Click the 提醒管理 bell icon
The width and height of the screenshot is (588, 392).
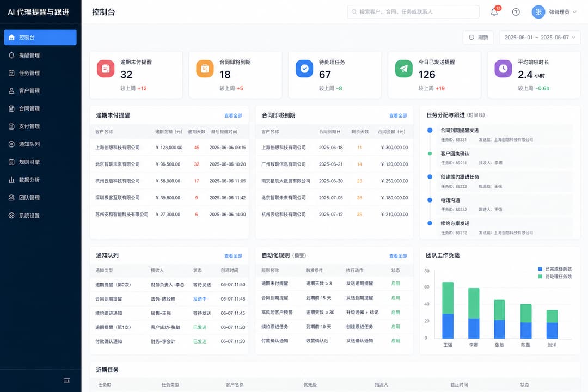pyautogui.click(x=11, y=55)
